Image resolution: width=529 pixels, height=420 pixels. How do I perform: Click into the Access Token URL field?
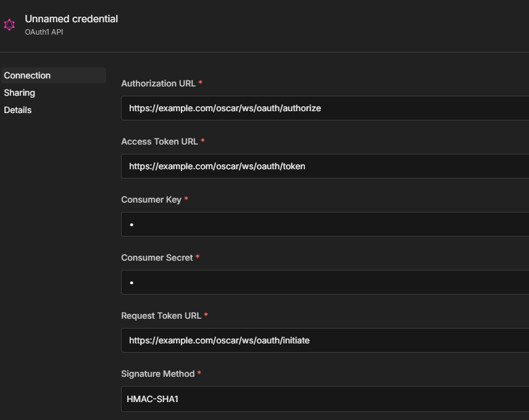point(325,166)
